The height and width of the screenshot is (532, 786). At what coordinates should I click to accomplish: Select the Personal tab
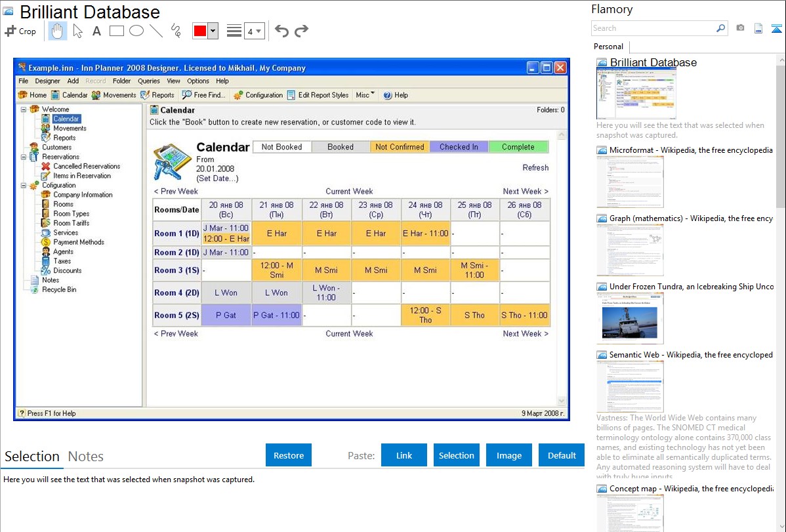coord(609,47)
